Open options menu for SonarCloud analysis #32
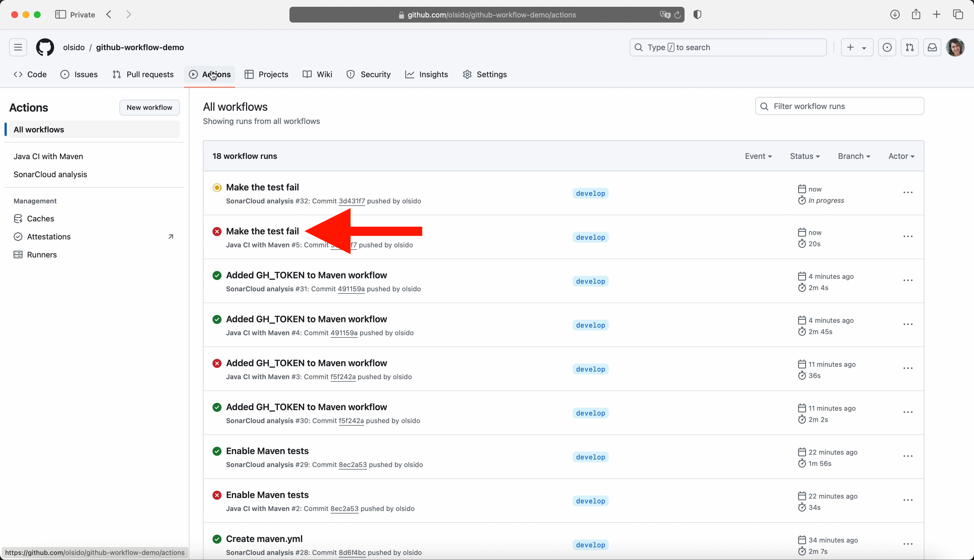This screenshot has width=974, height=560. click(x=908, y=192)
